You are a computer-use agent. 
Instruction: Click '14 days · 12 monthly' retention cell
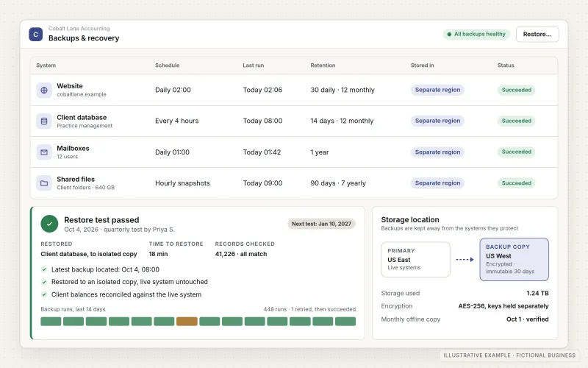[x=342, y=121]
